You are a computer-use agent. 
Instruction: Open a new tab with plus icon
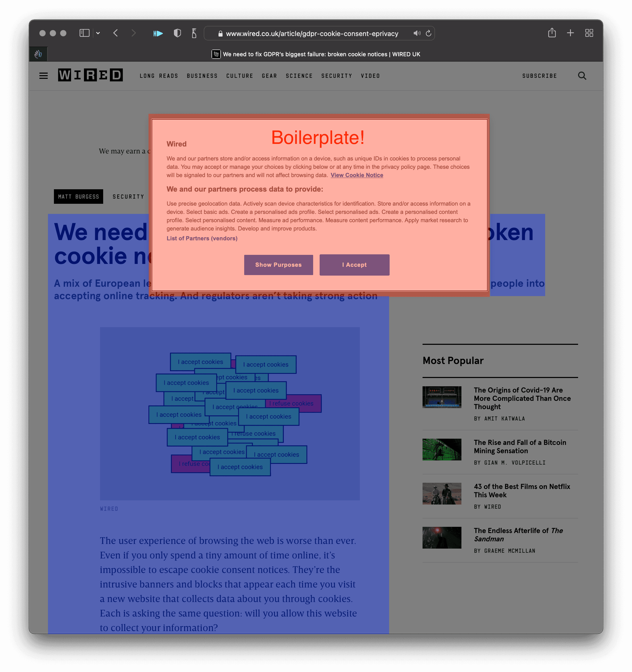click(571, 33)
